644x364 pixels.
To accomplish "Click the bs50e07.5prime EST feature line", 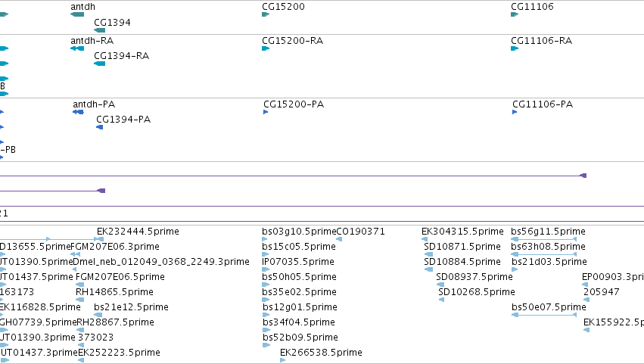I will 544,315.
